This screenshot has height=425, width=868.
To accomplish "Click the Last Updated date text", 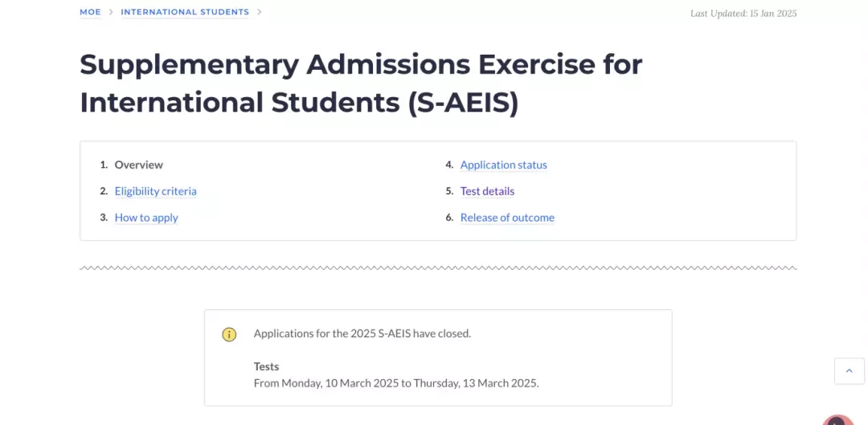I will (x=743, y=14).
